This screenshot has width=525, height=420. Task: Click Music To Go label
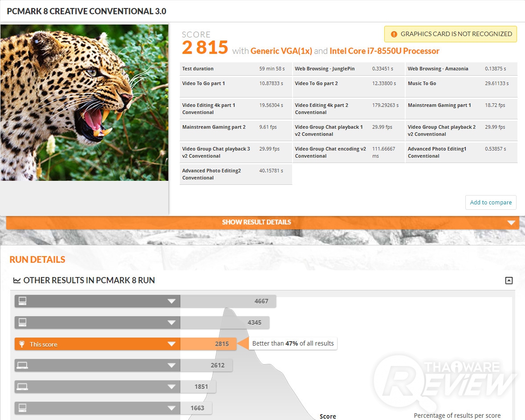click(422, 83)
